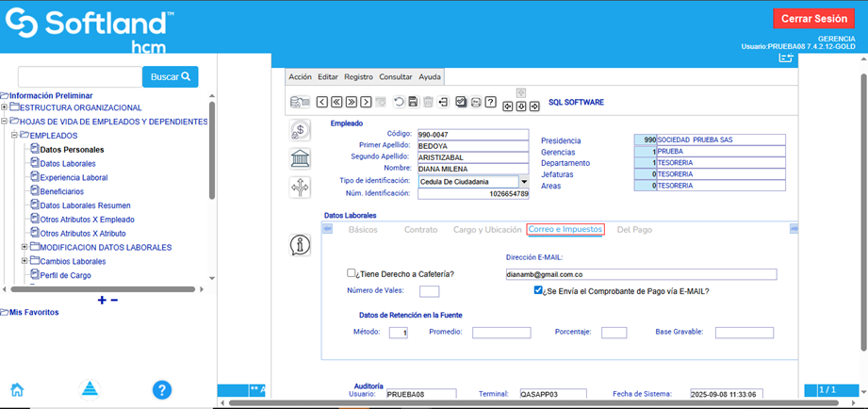Click the Buscar search button
868x409 pixels.
click(171, 76)
